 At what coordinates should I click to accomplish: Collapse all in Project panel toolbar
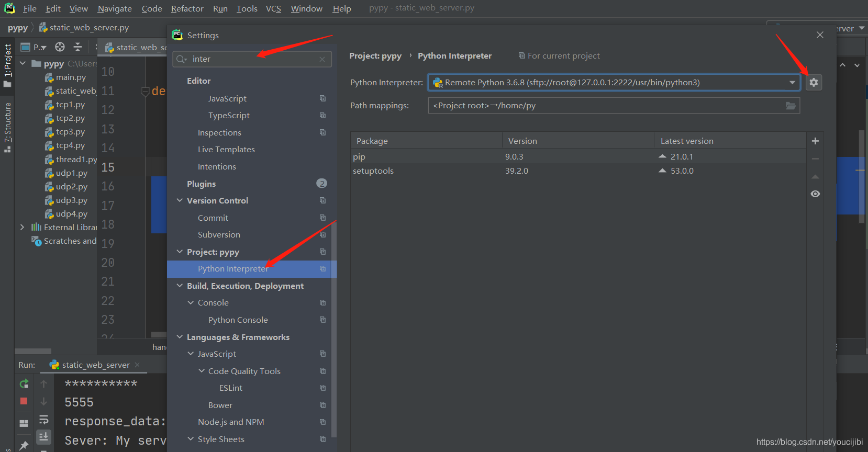click(x=77, y=47)
